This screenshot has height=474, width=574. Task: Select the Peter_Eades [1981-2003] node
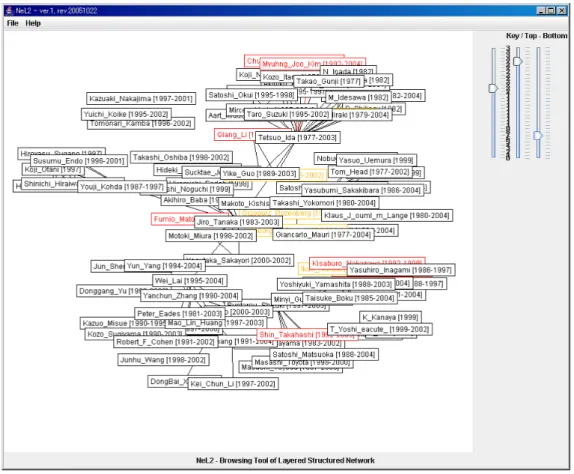[180, 314]
